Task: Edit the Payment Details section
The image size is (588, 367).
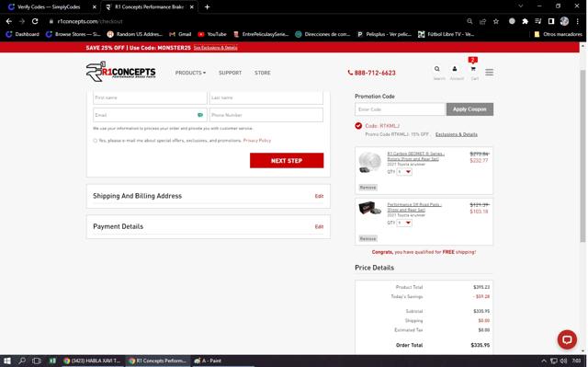Action: tap(319, 226)
